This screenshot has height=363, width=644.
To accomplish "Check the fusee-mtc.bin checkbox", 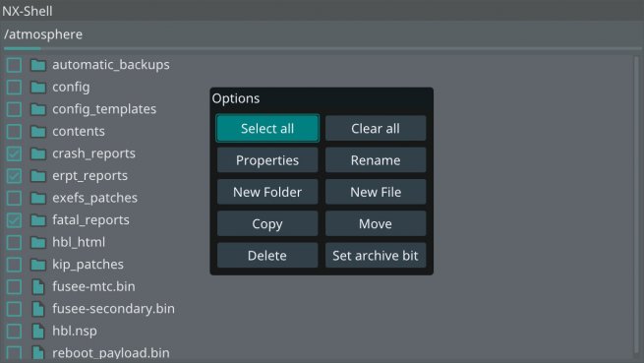I will pos(14,287).
